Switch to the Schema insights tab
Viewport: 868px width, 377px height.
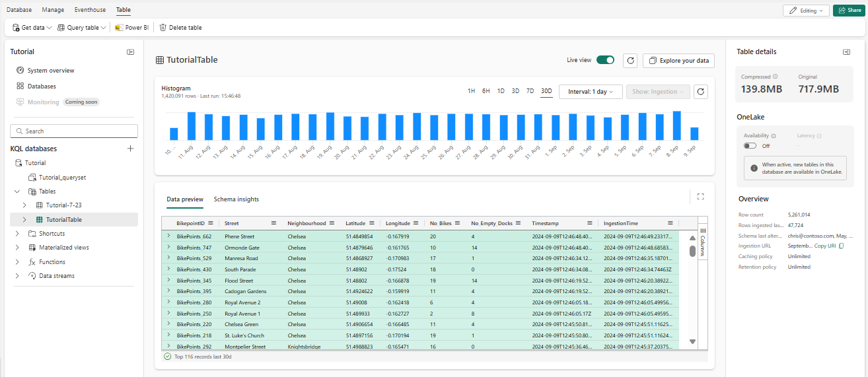point(236,199)
